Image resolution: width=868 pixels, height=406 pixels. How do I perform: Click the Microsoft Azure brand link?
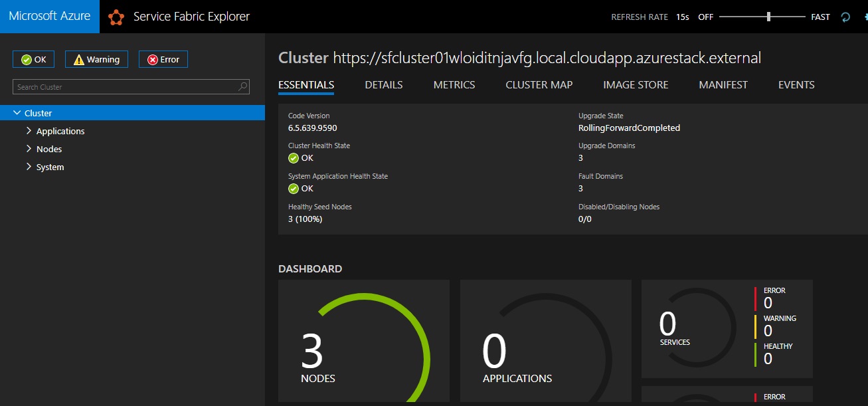(50, 17)
